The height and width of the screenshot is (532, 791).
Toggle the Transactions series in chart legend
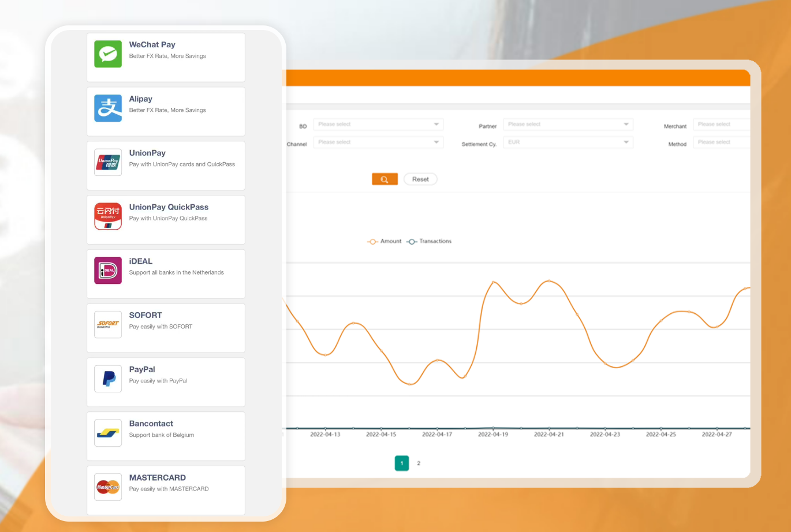click(x=429, y=241)
